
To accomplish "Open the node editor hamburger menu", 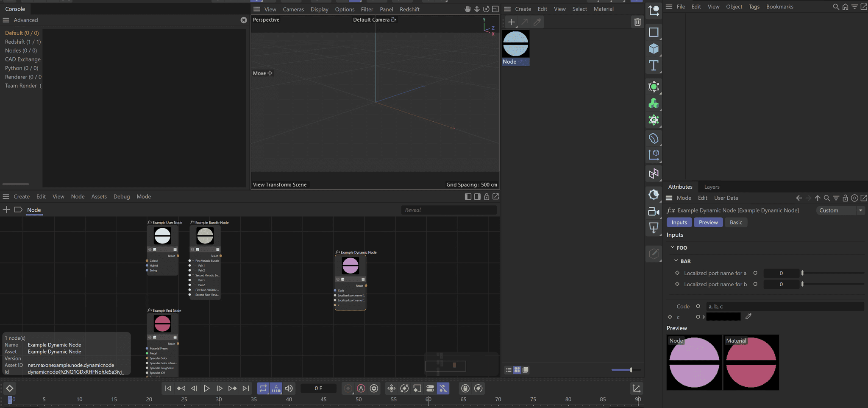I will [x=6, y=196].
